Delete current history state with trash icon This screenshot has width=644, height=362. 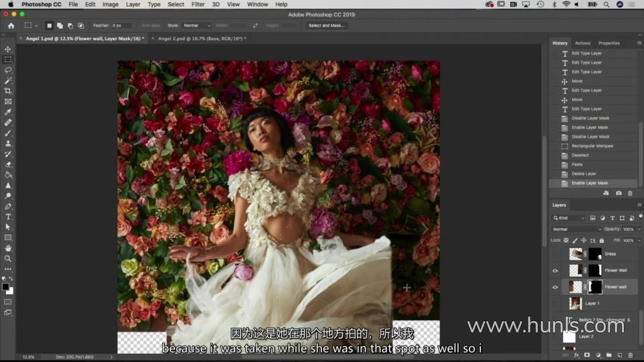tap(630, 193)
